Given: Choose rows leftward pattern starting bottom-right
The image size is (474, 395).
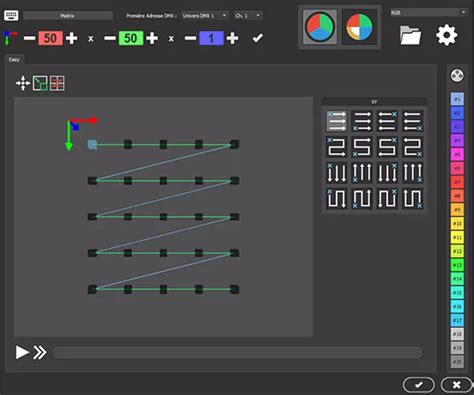Looking at the screenshot, I should tap(412, 121).
